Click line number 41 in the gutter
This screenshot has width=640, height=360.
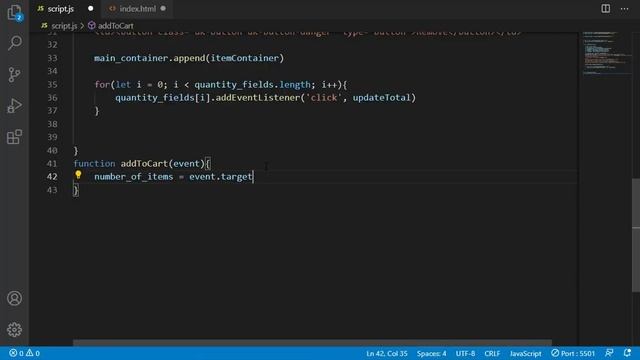coord(52,163)
